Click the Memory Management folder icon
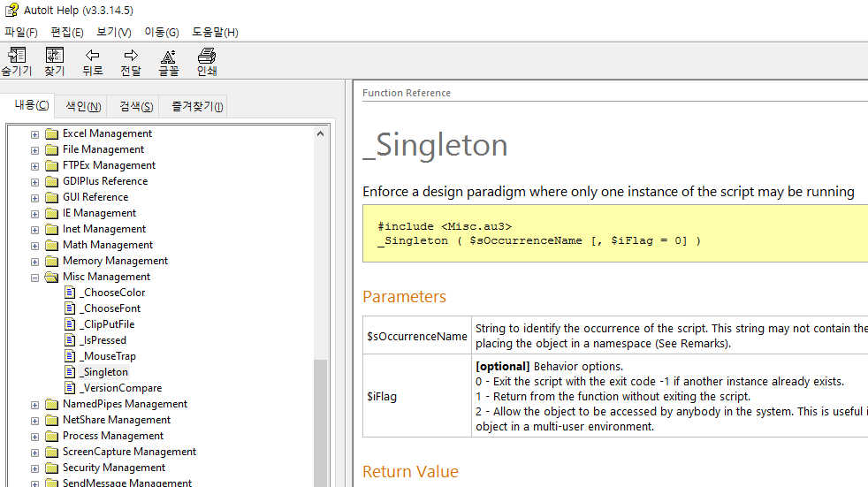The image size is (868, 487). 51,262
